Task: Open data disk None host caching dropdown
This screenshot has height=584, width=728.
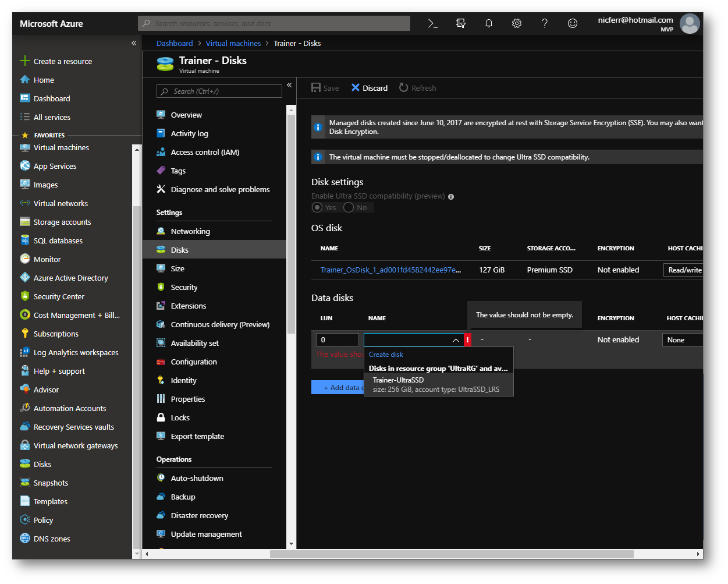Action: (683, 340)
